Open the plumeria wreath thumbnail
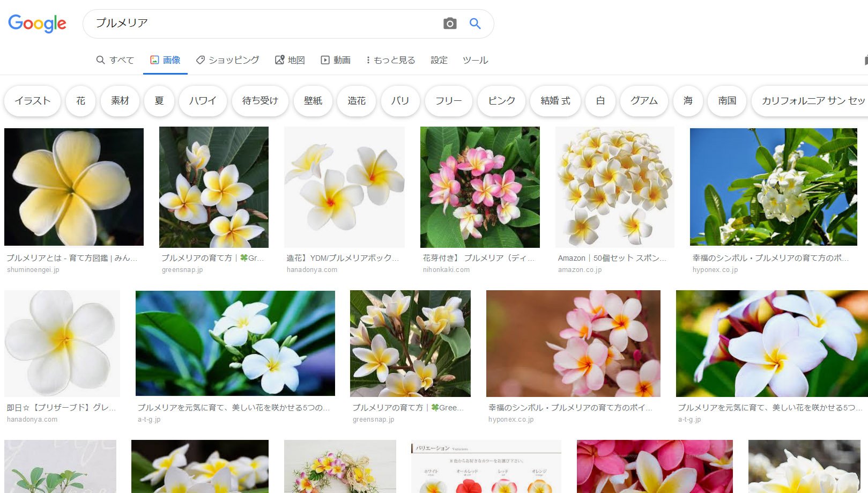This screenshot has width=868, height=493. [x=340, y=467]
